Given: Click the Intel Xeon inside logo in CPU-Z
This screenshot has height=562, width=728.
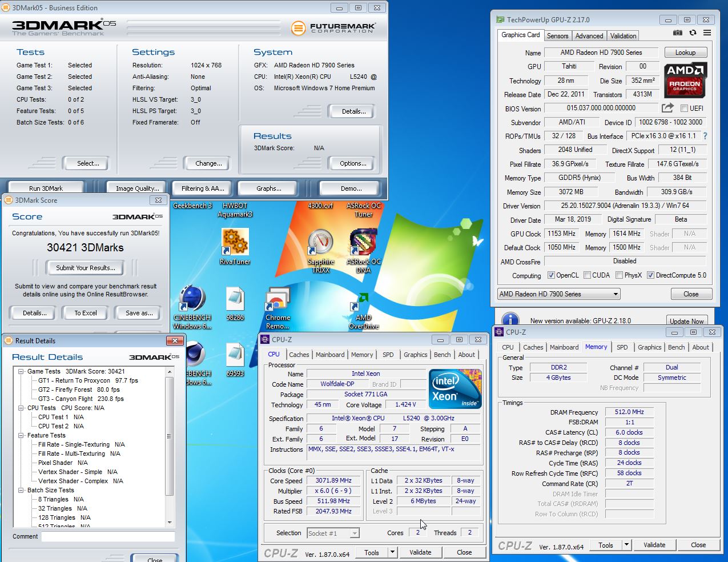Looking at the screenshot, I should (x=455, y=389).
